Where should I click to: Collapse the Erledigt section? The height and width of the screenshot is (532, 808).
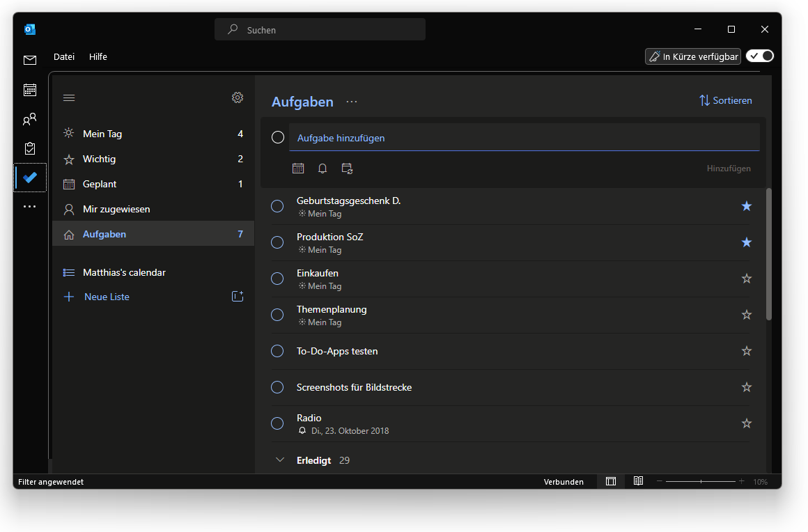click(281, 460)
